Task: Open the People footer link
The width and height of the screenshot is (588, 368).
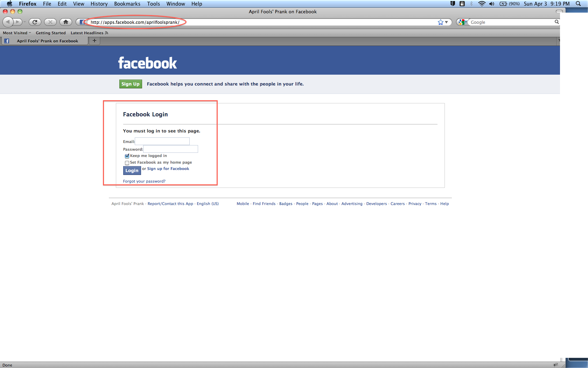Action: 302,204
